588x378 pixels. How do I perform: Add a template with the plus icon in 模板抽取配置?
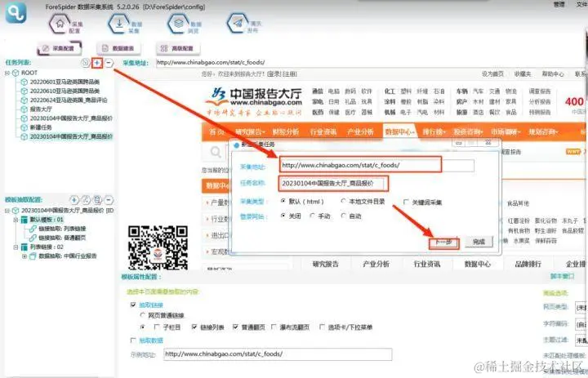pos(73,200)
